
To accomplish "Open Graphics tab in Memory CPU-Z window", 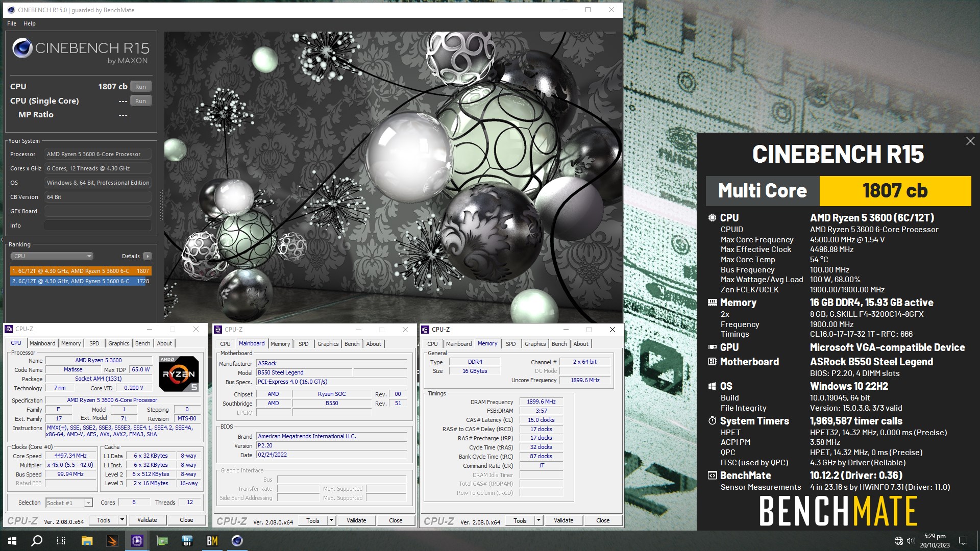I will click(x=535, y=344).
